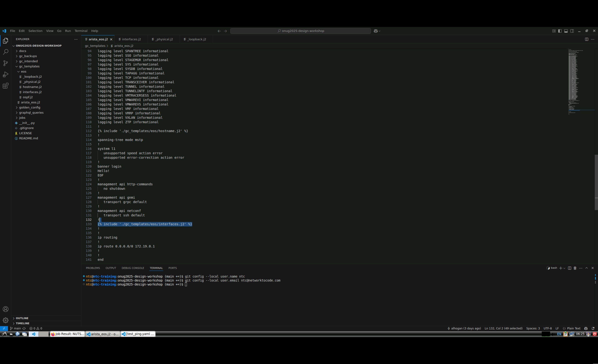Open the Terminal menu

[81, 31]
